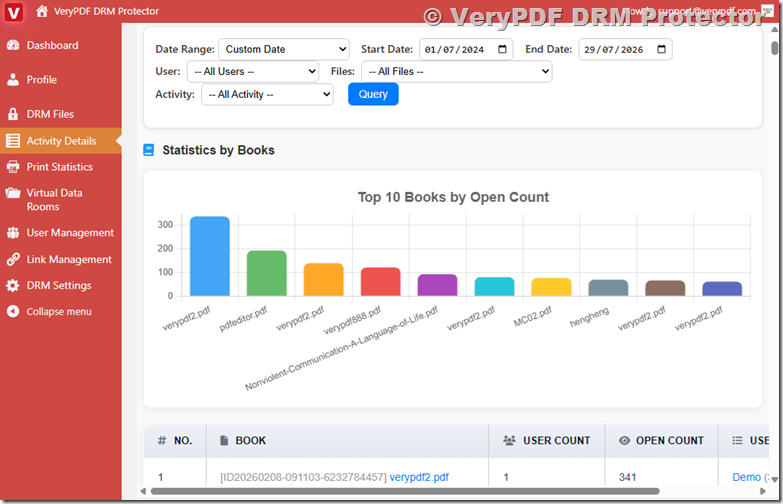Expand the All Activity dropdown
The width and height of the screenshot is (783, 504).
coord(267,94)
